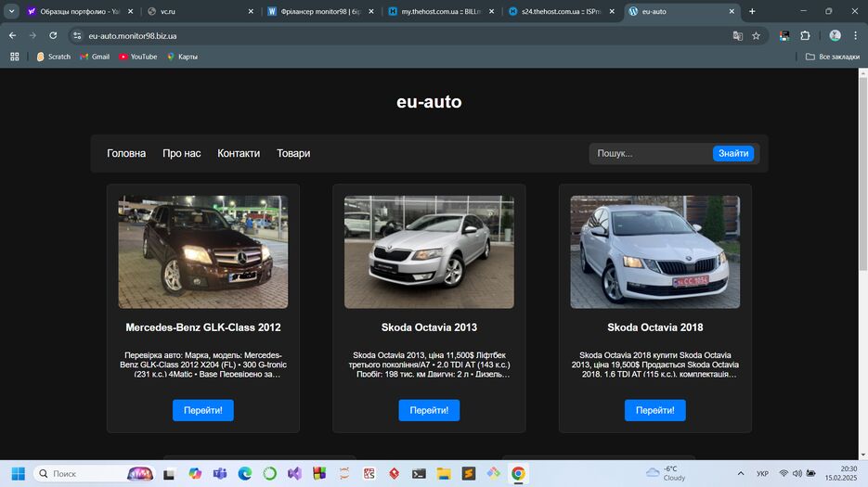Open the browser extensions puzzle icon
868x487 pixels.
pos(805,35)
